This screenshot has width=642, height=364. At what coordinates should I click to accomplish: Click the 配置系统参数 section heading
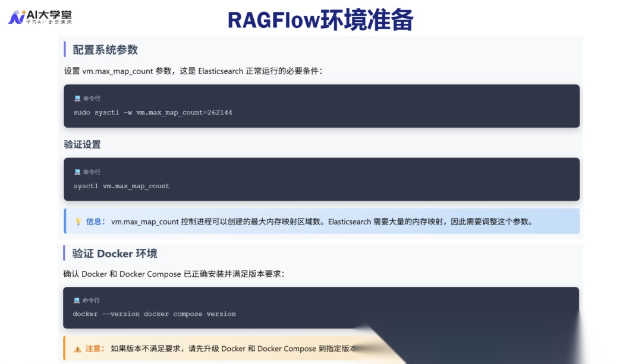click(x=105, y=49)
